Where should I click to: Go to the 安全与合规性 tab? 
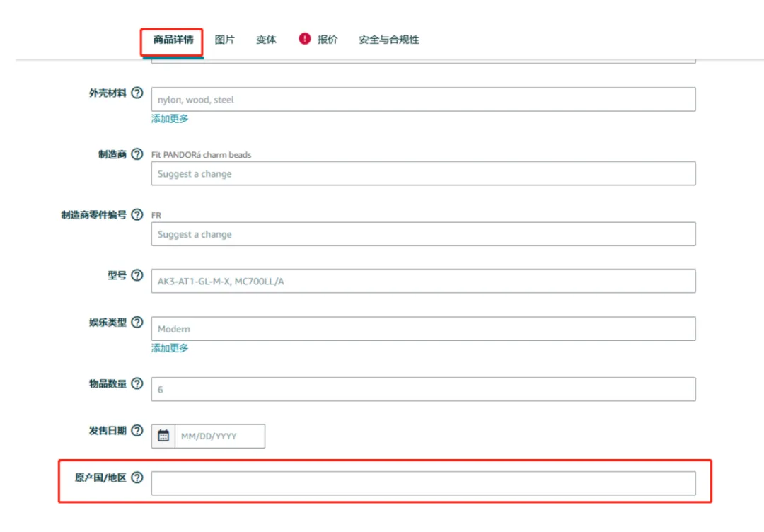click(x=388, y=40)
